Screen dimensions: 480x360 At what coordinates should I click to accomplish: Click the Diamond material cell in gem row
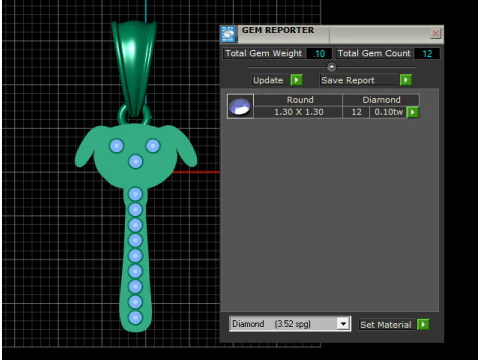tap(381, 100)
